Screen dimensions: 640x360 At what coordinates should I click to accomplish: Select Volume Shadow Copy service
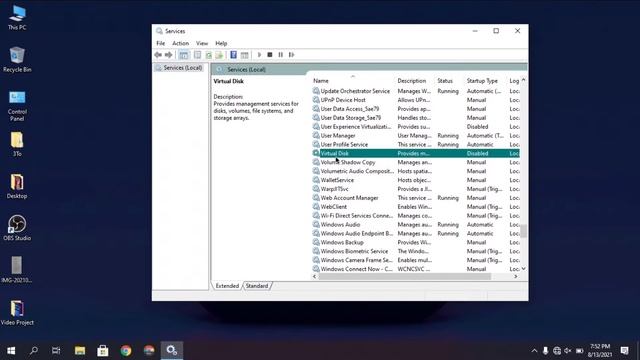[416, 162]
